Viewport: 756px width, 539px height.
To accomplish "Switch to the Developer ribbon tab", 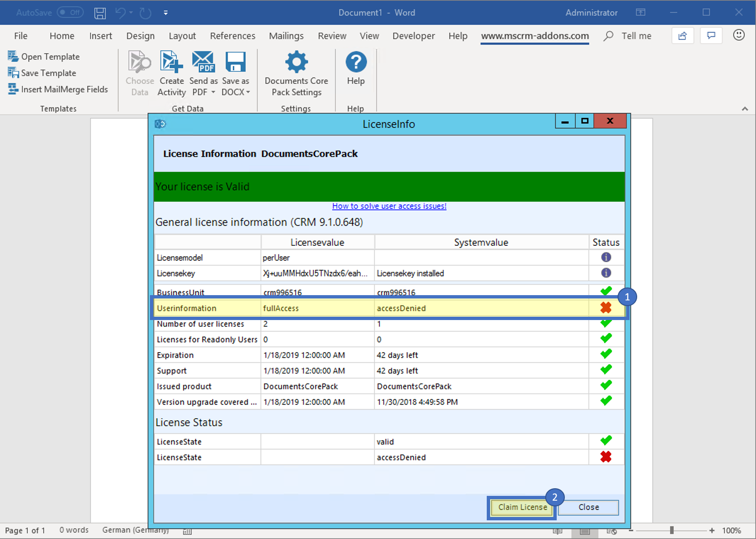I will [413, 36].
